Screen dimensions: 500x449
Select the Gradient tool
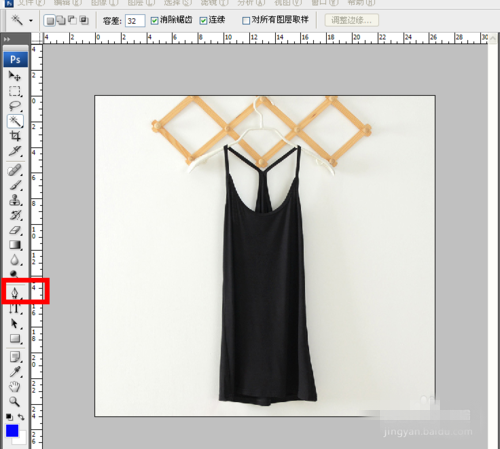click(x=15, y=245)
